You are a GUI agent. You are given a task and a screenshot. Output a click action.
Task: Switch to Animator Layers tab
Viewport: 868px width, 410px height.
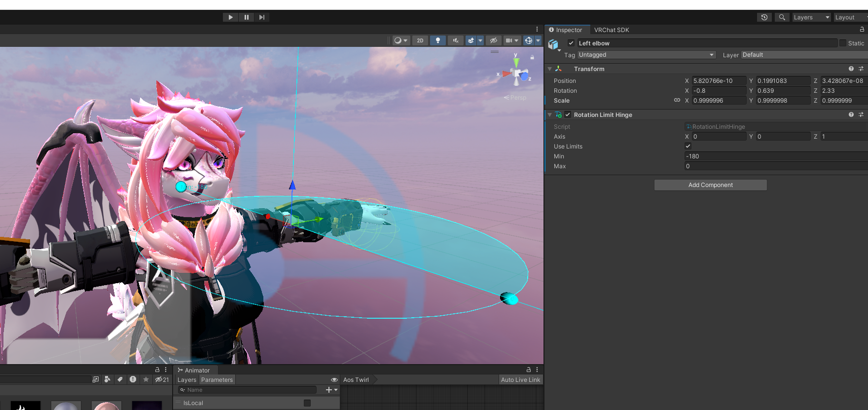187,380
